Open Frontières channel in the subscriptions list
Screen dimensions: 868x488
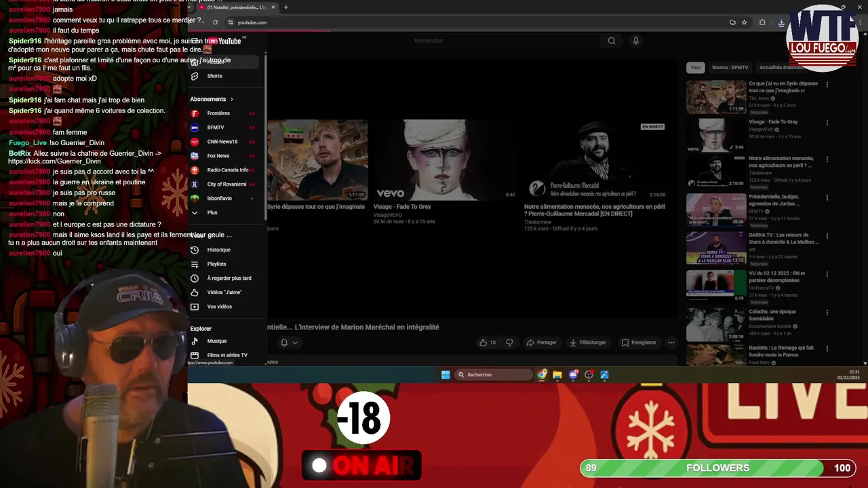coord(222,113)
